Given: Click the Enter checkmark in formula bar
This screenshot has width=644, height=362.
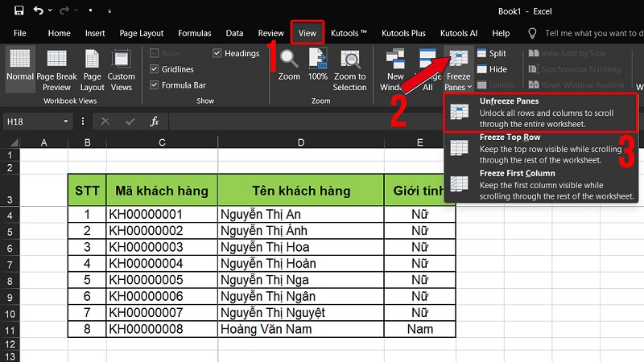Looking at the screenshot, I should 130,121.
